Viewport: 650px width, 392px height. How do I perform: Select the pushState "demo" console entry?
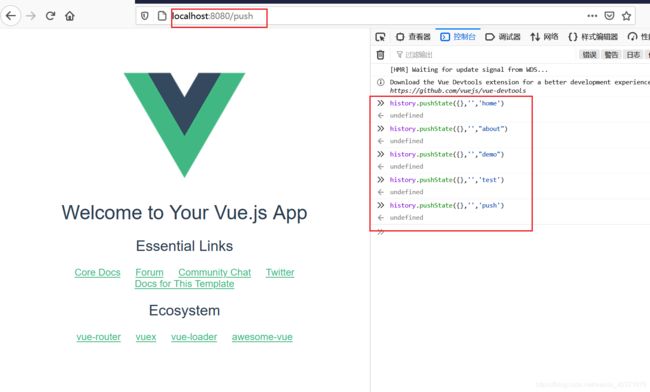pos(447,154)
